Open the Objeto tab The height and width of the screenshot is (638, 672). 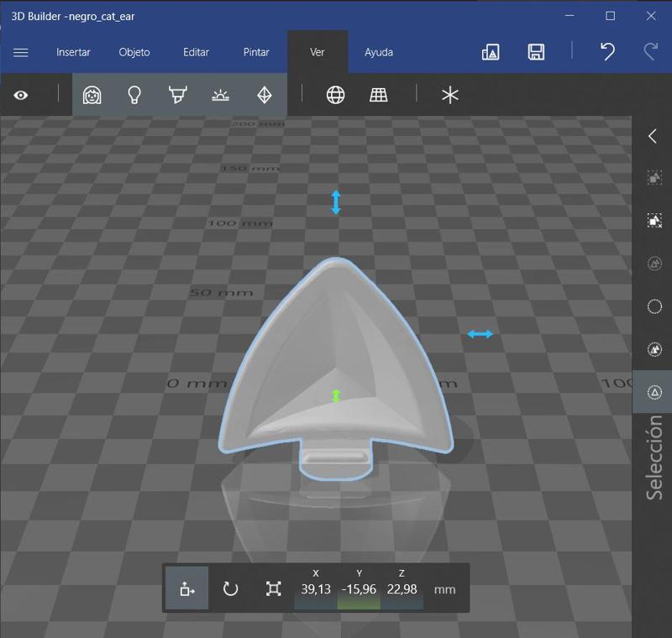[x=134, y=52]
